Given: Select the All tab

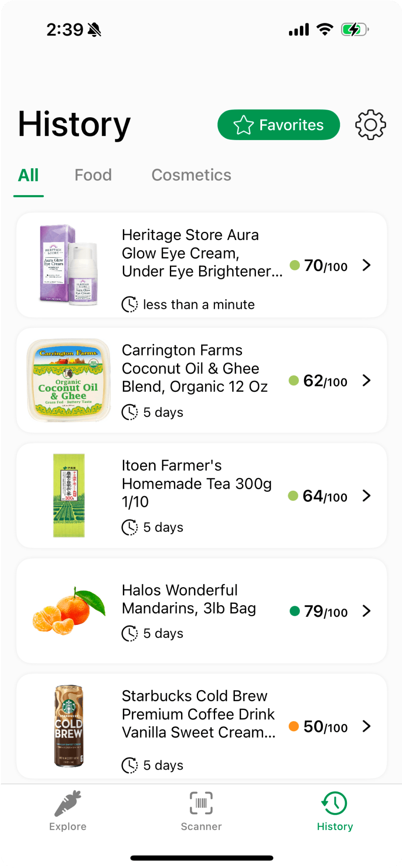Looking at the screenshot, I should pyautogui.click(x=28, y=175).
